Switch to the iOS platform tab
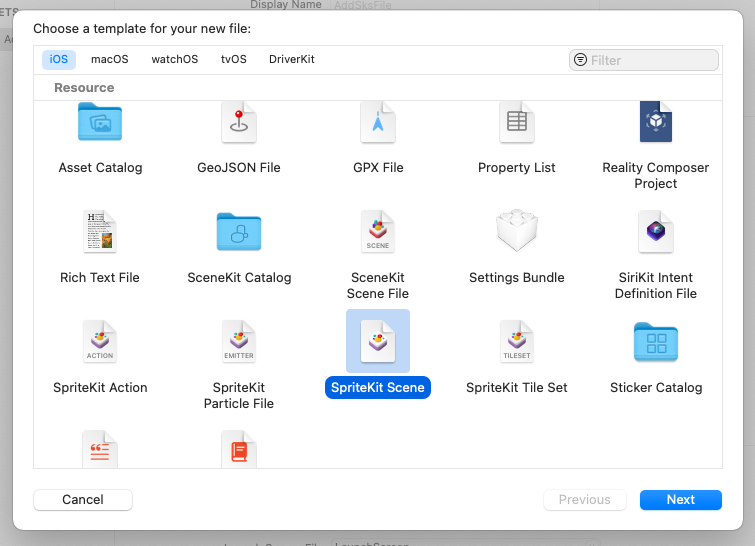The height and width of the screenshot is (546, 755). click(59, 60)
